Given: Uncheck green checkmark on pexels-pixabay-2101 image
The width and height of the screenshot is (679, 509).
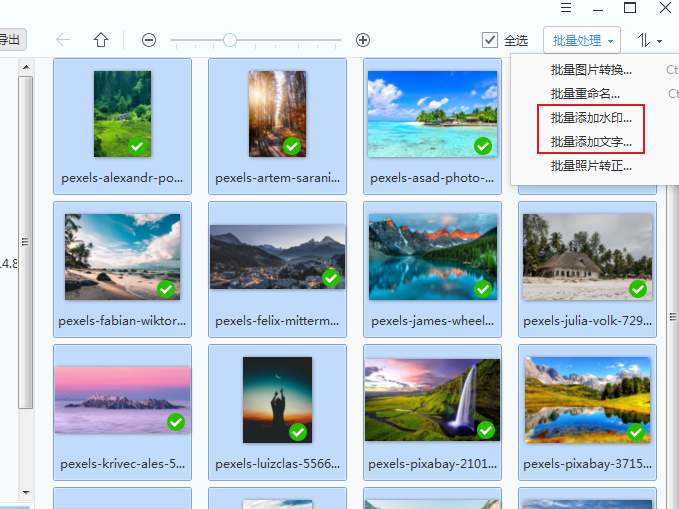Looking at the screenshot, I should [486, 430].
